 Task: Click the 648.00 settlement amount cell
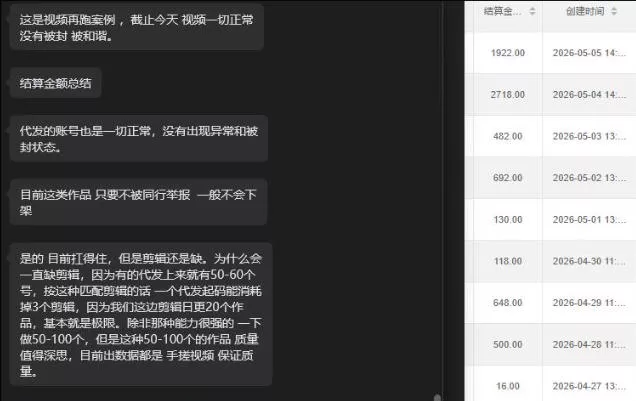click(x=508, y=302)
